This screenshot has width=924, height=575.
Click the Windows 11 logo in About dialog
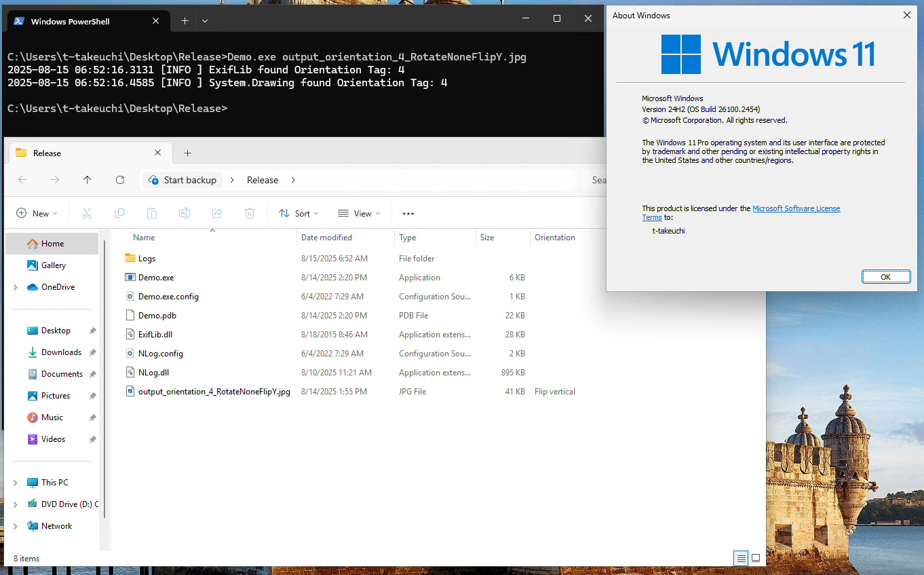click(681, 54)
